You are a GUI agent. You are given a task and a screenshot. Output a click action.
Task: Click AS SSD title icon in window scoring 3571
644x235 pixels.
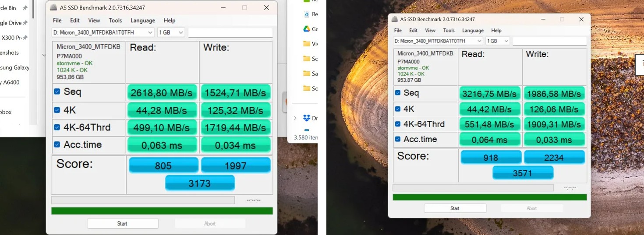395,19
